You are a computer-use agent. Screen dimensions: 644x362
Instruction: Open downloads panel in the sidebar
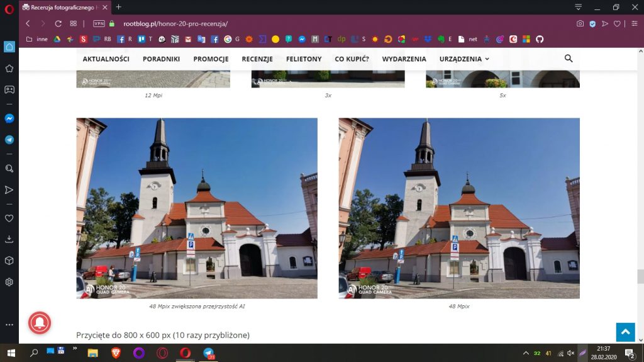tap(9, 239)
